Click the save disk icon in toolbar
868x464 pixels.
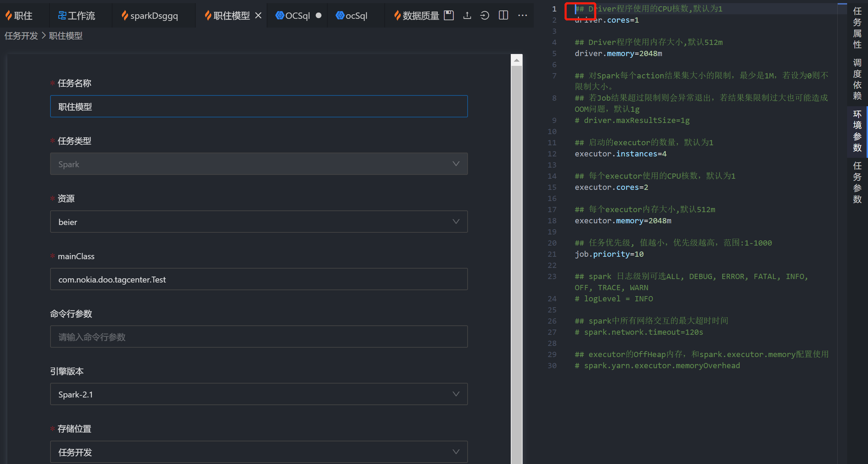(449, 15)
